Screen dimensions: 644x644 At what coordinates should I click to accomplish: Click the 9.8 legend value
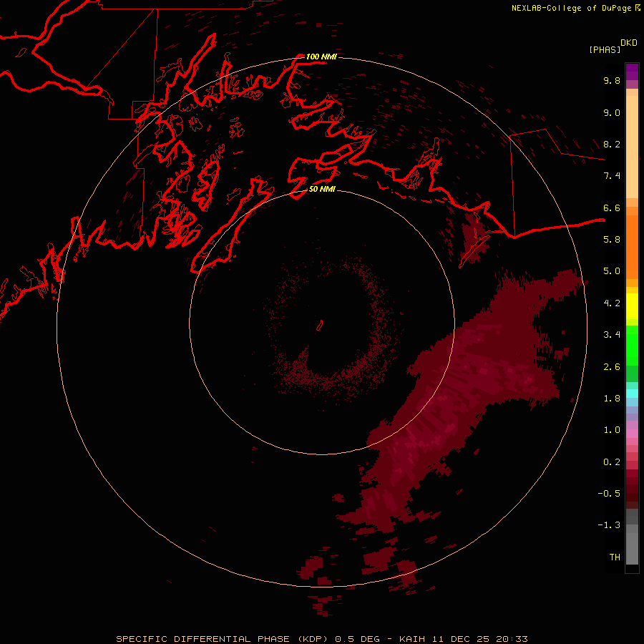[x=612, y=81]
